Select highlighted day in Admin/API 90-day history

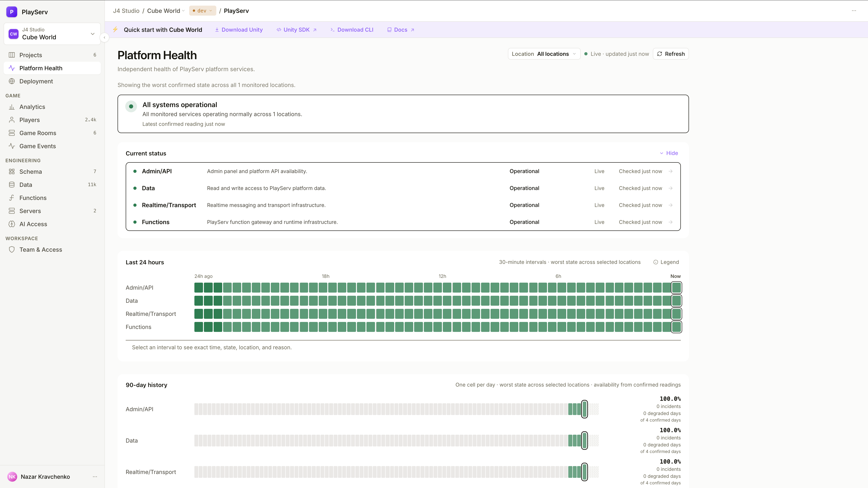pos(585,409)
